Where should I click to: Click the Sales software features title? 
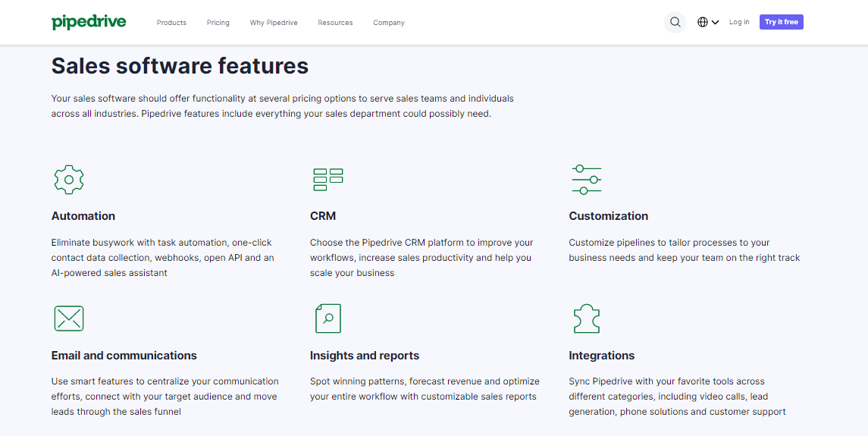[180, 66]
